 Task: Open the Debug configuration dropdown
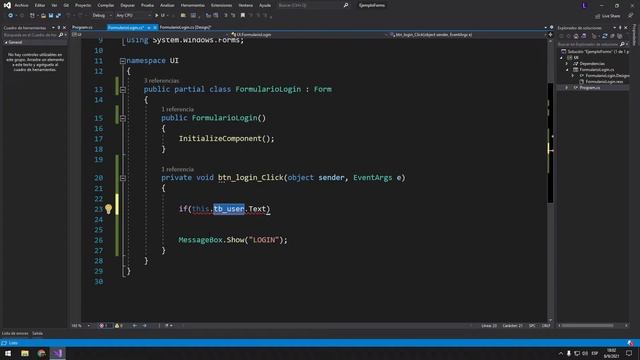coord(102,16)
